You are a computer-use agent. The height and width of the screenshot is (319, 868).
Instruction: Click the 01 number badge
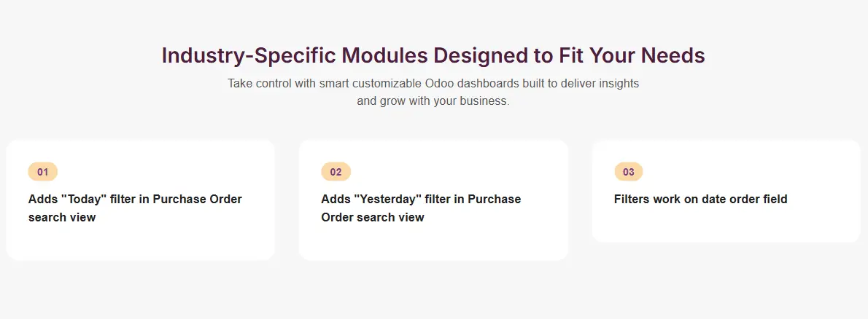point(43,172)
